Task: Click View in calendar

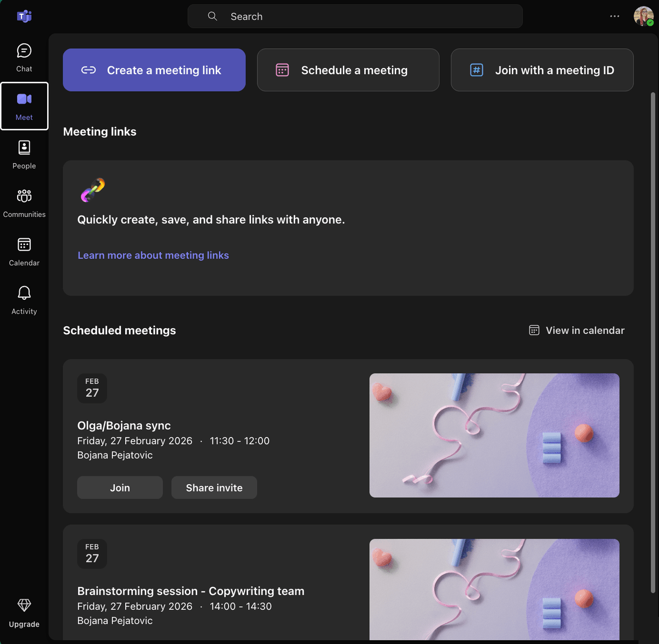Action: tap(585, 330)
